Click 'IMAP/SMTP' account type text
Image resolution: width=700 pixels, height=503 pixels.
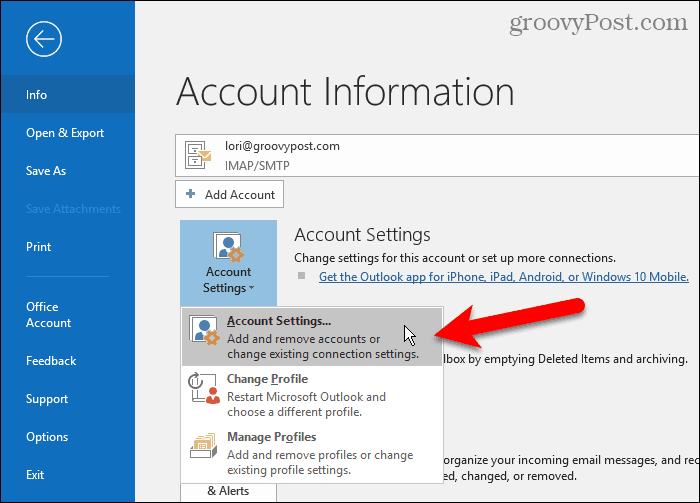click(x=257, y=166)
